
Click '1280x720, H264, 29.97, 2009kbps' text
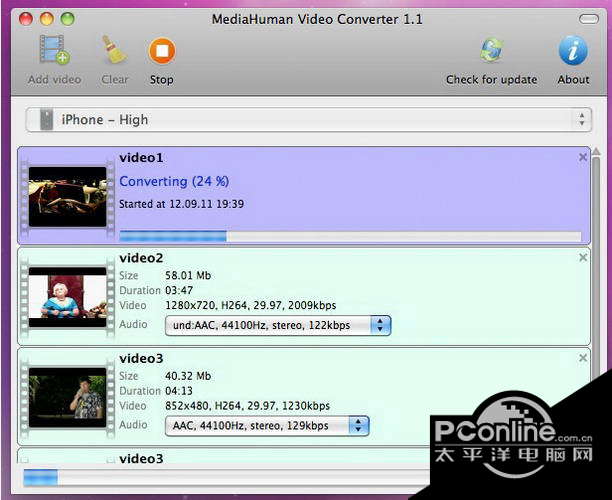point(251,305)
